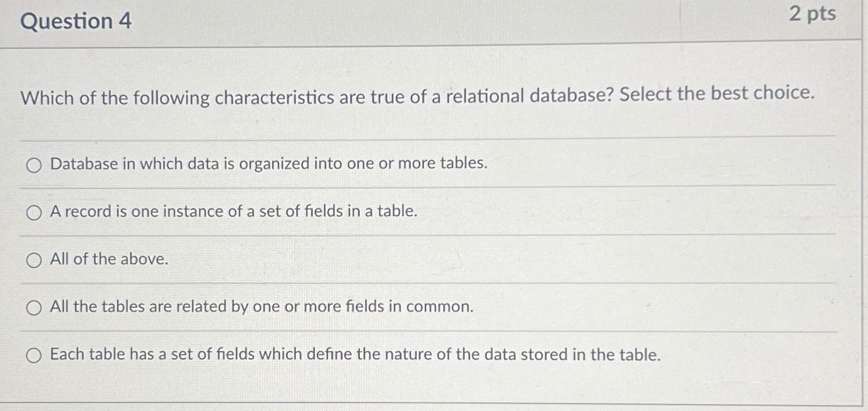
Task: Click the second answer row text
Action: tap(233, 212)
